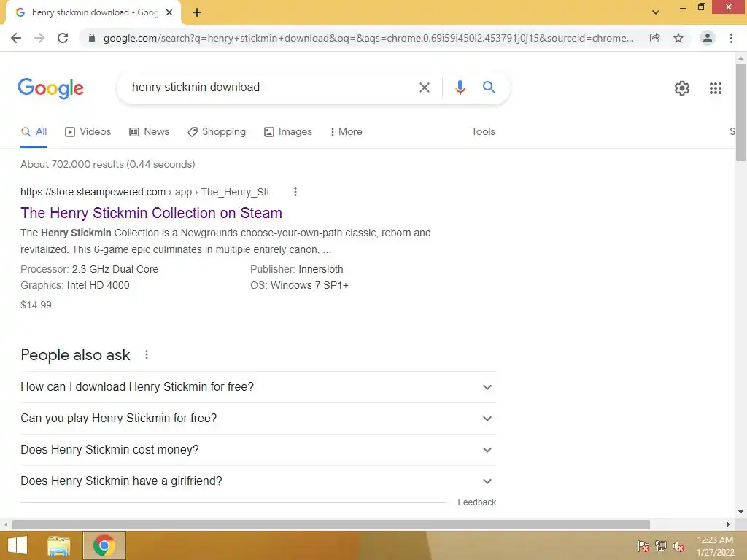Viewport: 747px width, 560px height.
Task: Reload the current page
Action: click(63, 38)
